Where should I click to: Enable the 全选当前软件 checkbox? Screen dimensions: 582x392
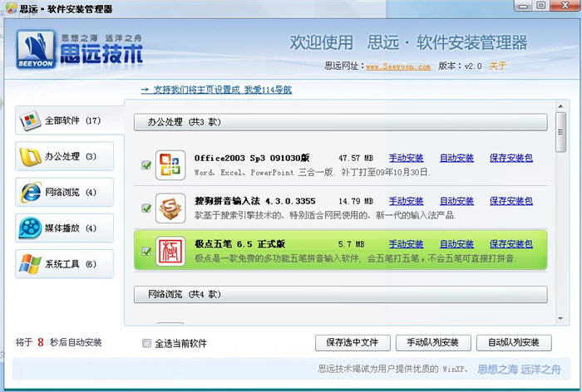pyautogui.click(x=147, y=343)
